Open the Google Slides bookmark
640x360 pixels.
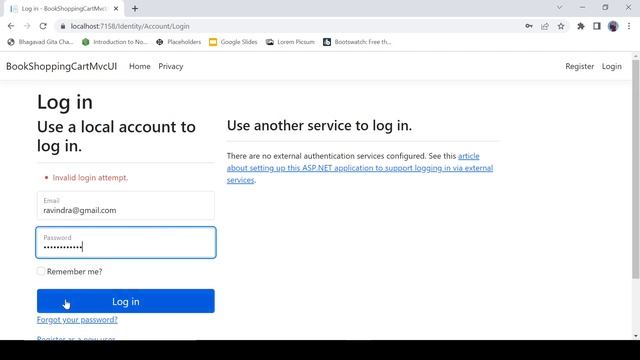click(x=233, y=42)
